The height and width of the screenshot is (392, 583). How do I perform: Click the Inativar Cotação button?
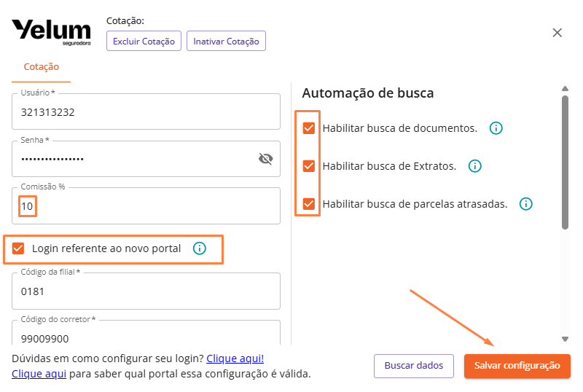pyautogui.click(x=226, y=42)
